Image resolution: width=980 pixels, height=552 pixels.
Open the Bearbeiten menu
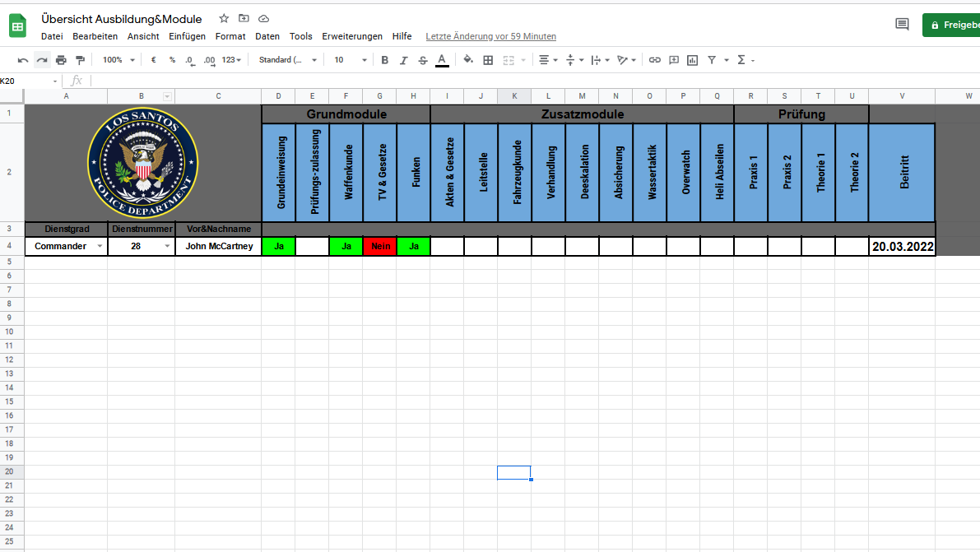(95, 36)
